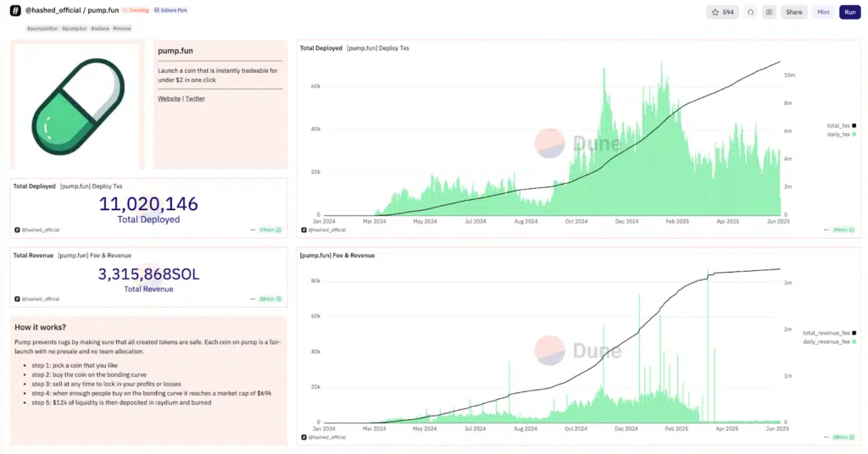The image size is (868, 454).
Task: Open the Share dialog
Action: (793, 12)
